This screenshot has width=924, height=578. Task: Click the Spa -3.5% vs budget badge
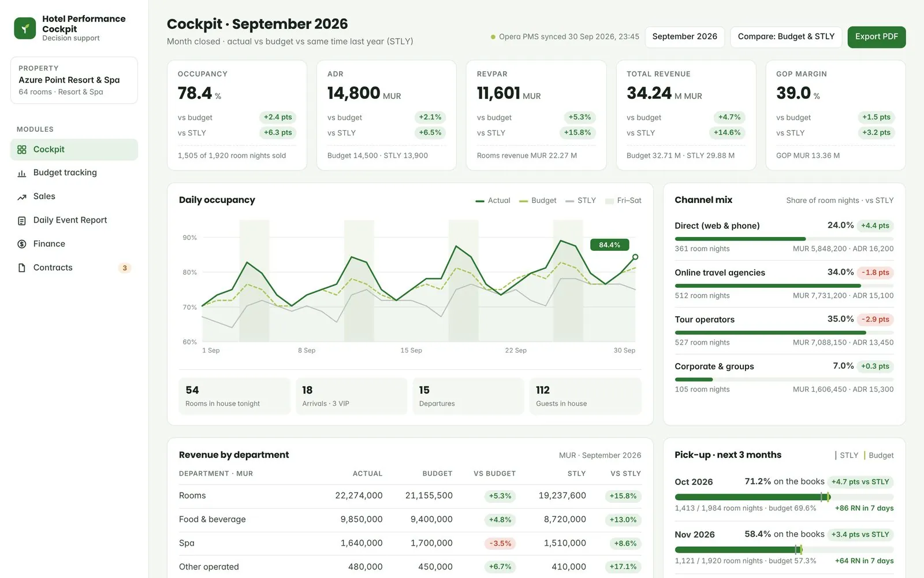500,543
